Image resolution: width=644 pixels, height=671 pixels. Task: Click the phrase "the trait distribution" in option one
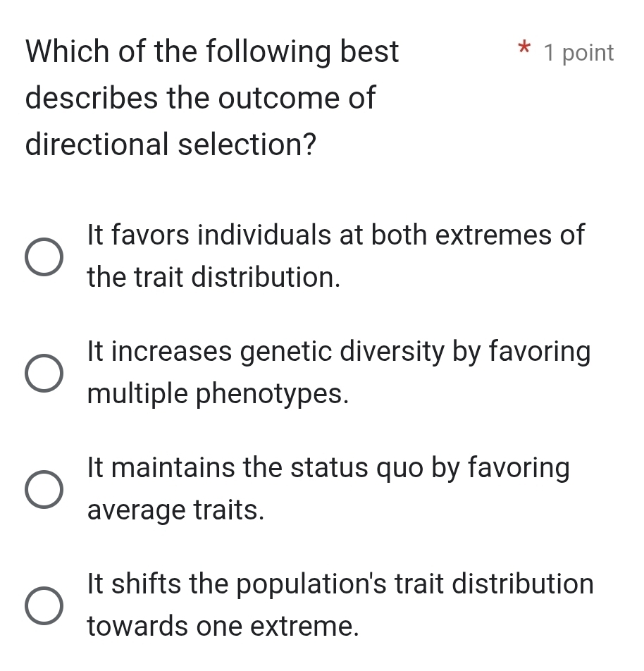(213, 278)
